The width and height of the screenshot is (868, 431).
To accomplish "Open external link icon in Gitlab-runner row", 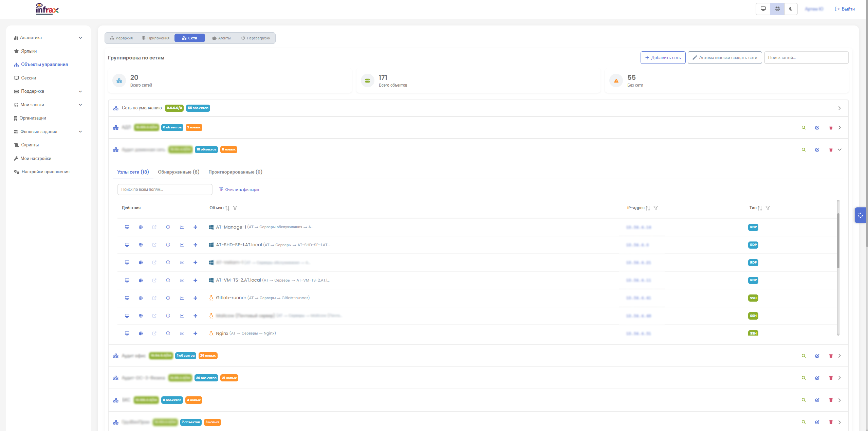I will click(x=154, y=298).
